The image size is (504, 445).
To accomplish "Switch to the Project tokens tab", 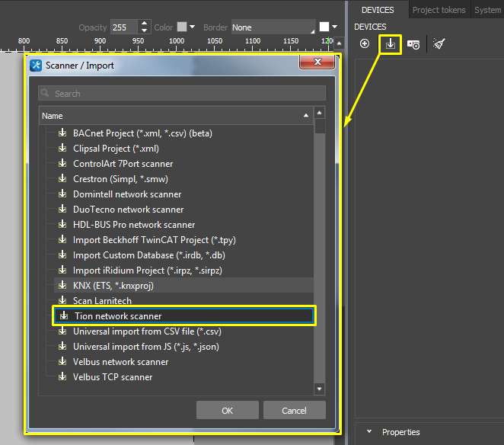I will (x=439, y=10).
